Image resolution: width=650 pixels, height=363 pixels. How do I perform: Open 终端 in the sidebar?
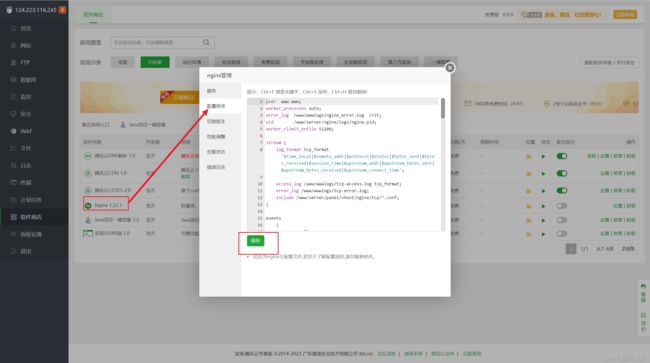pos(26,182)
